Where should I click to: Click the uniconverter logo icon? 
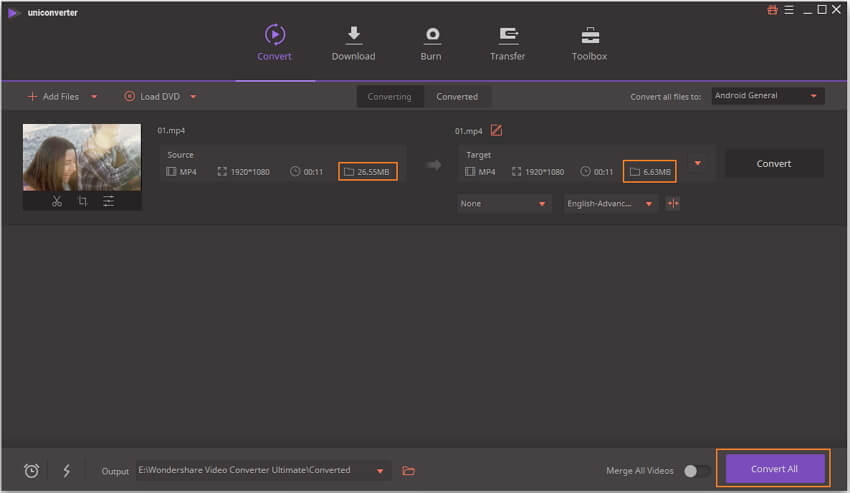point(13,12)
